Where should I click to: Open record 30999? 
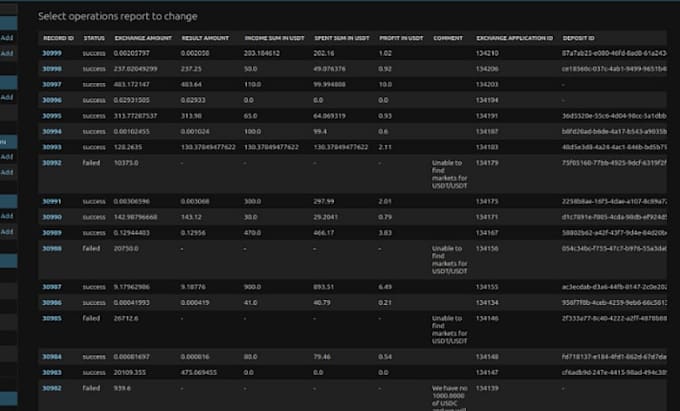coord(52,53)
